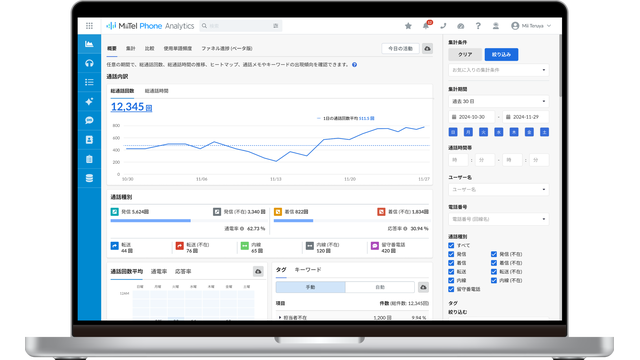Toggle the すべて checkbox
The image size is (640, 360).
click(x=451, y=245)
